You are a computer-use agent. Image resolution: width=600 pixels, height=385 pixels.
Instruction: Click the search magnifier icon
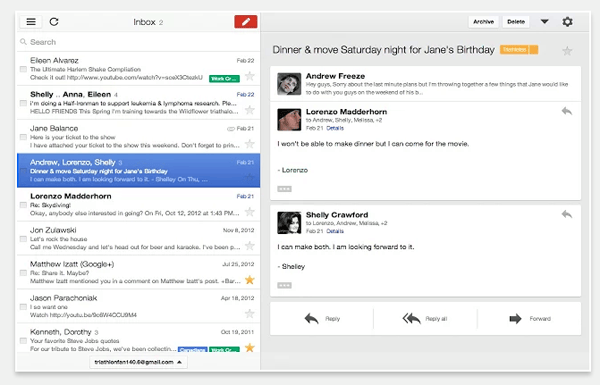[23, 42]
